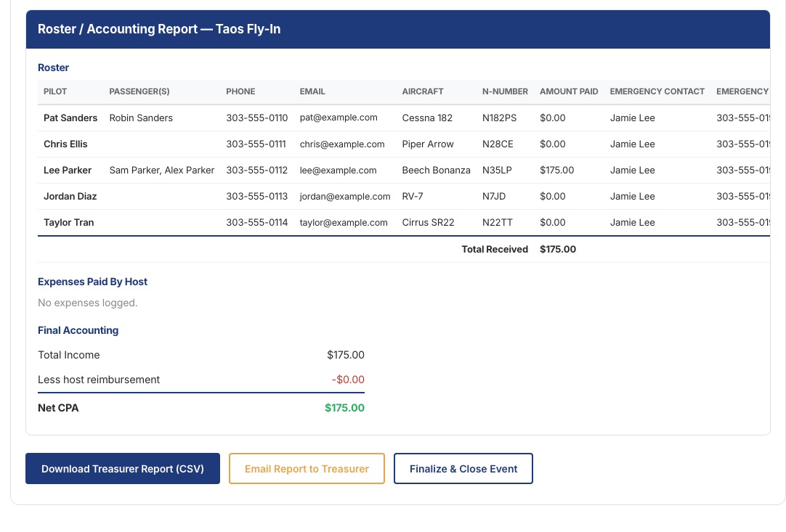Click the Final Accounting heading
The width and height of the screenshot is (786, 532).
click(x=78, y=330)
